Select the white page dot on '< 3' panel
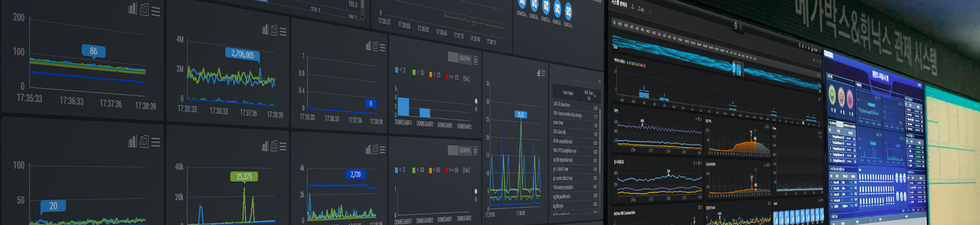Viewport: 980px width, 225px height. coord(476,101)
